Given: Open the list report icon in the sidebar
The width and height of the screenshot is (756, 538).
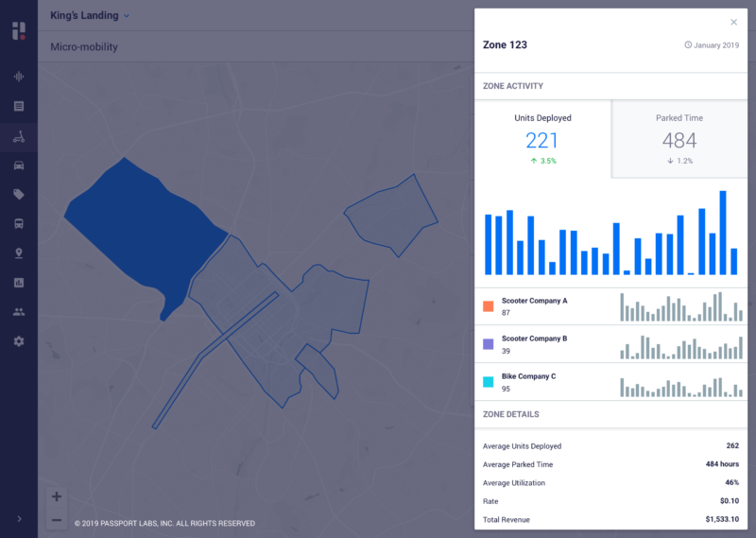Looking at the screenshot, I should pyautogui.click(x=19, y=106).
